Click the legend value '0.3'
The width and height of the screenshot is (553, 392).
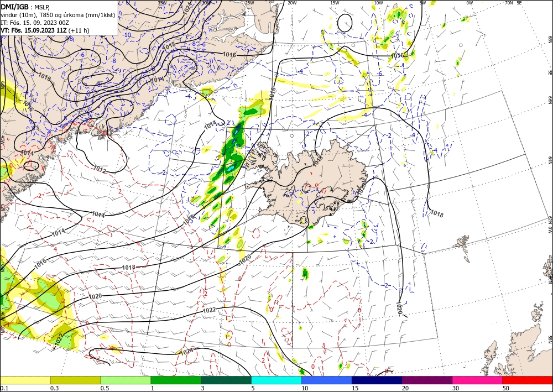(x=54, y=388)
